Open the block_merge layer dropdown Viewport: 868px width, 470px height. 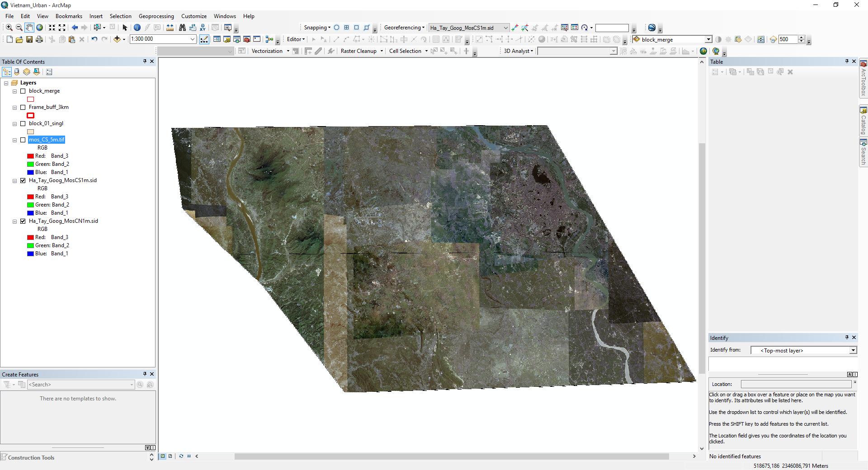pos(708,39)
